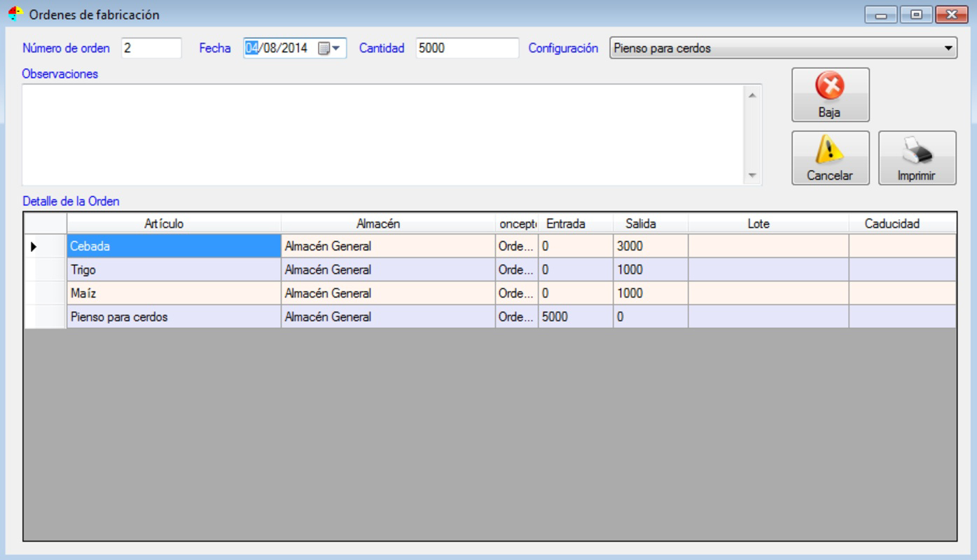The width and height of the screenshot is (977, 560).
Task: Click the Número de orden field
Action: (x=151, y=48)
